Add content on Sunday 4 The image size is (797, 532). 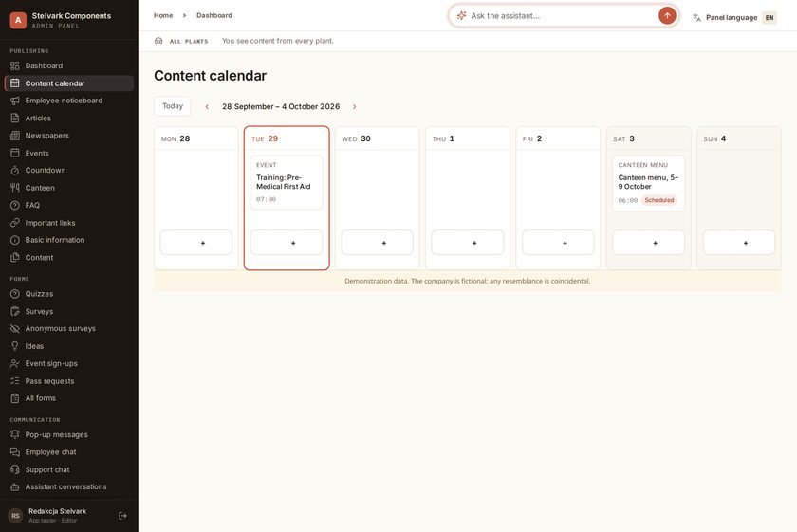[x=739, y=243]
